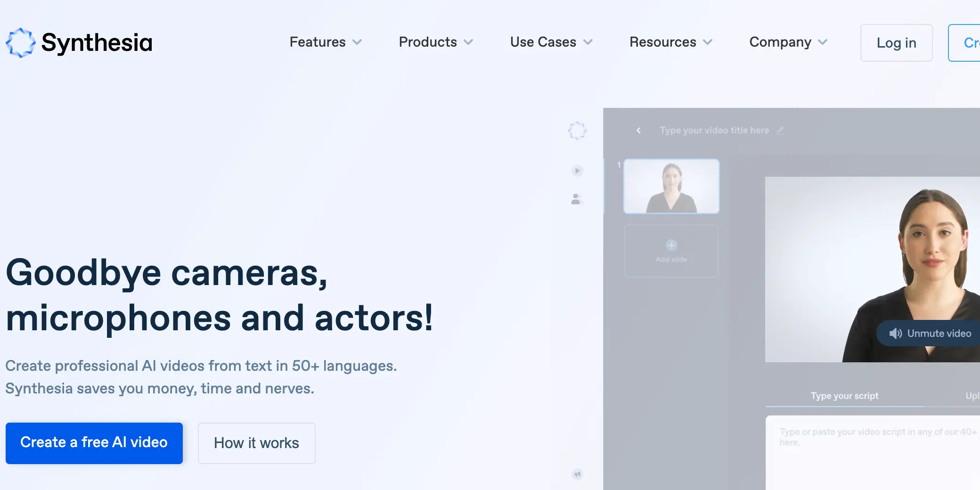The height and width of the screenshot is (490, 980).
Task: Expand the Resources chevron arrow
Action: (x=708, y=42)
